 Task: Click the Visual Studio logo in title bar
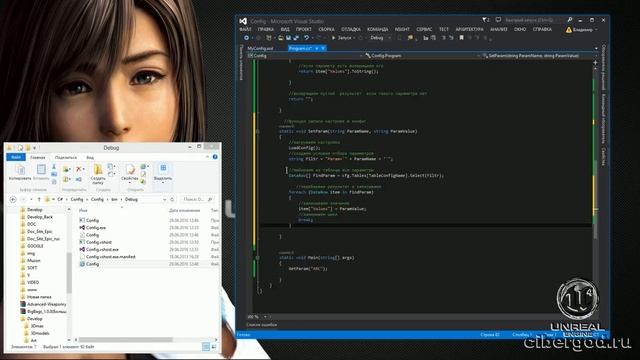click(x=243, y=21)
